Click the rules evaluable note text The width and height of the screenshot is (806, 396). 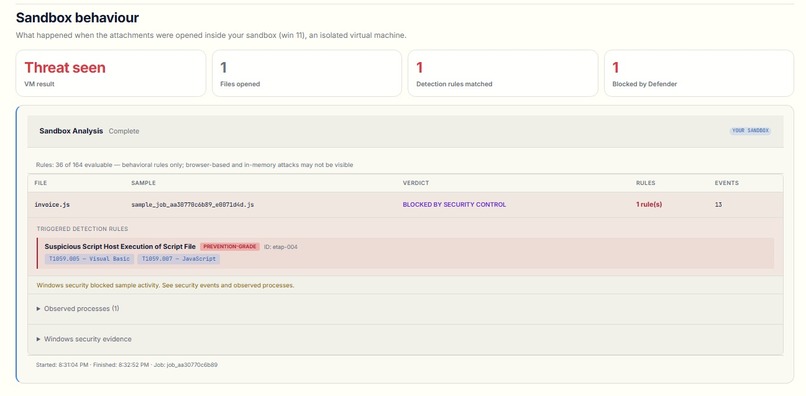coord(194,165)
